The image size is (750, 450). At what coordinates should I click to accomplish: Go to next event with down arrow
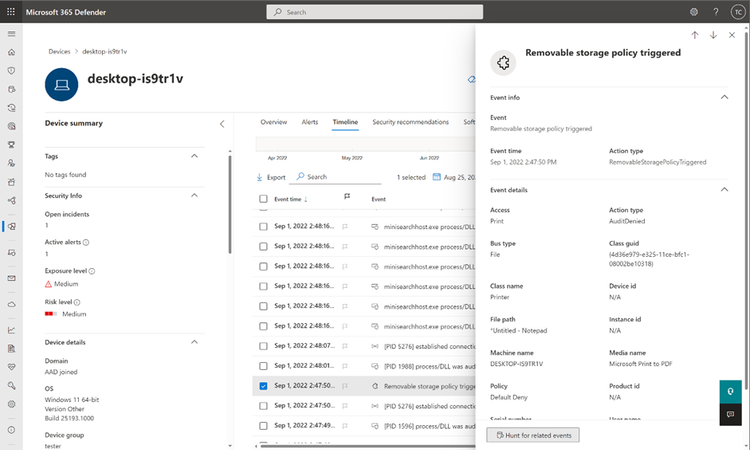pos(713,35)
